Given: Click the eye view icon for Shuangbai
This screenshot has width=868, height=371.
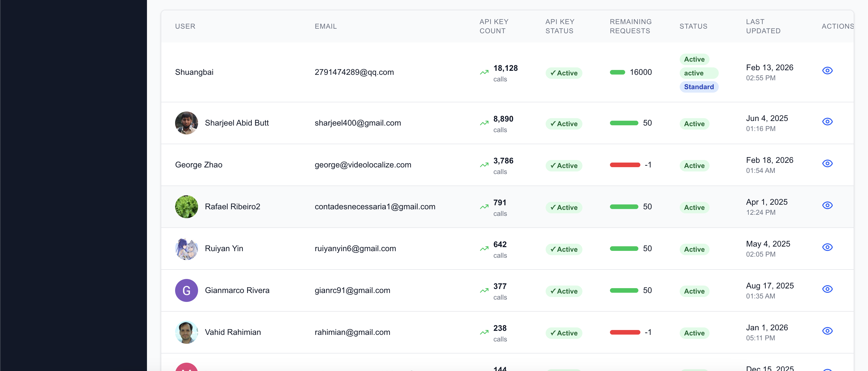Looking at the screenshot, I should click(x=827, y=71).
